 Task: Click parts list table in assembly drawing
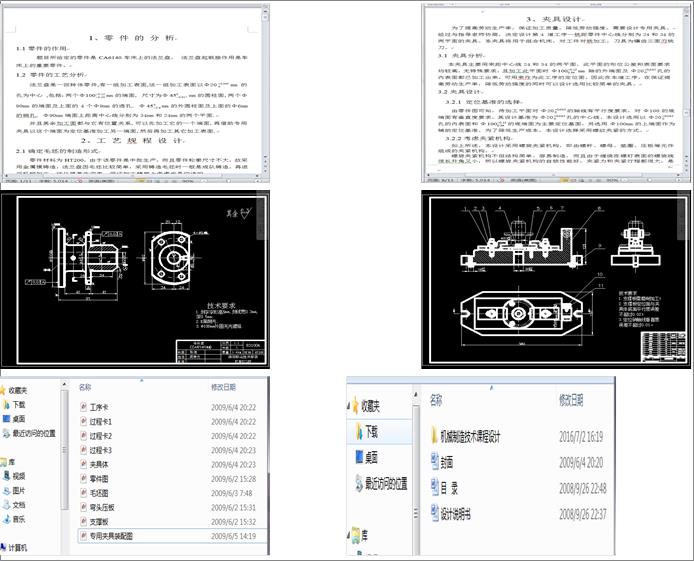(663, 348)
